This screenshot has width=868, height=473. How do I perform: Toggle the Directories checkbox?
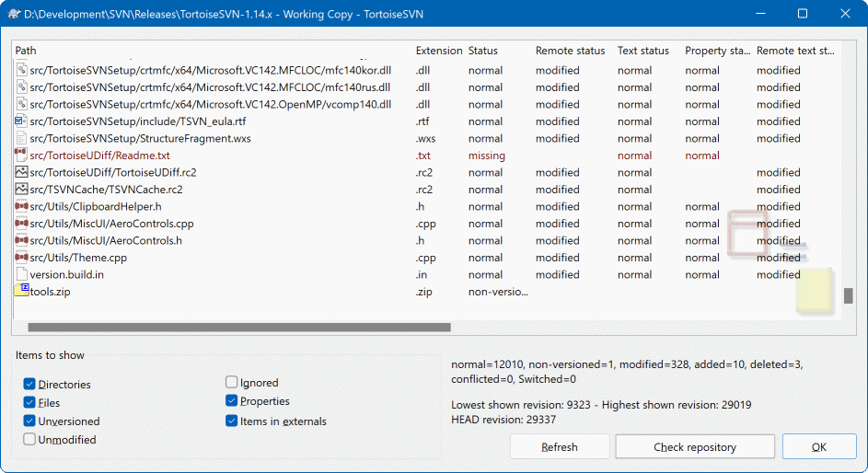[x=29, y=384]
